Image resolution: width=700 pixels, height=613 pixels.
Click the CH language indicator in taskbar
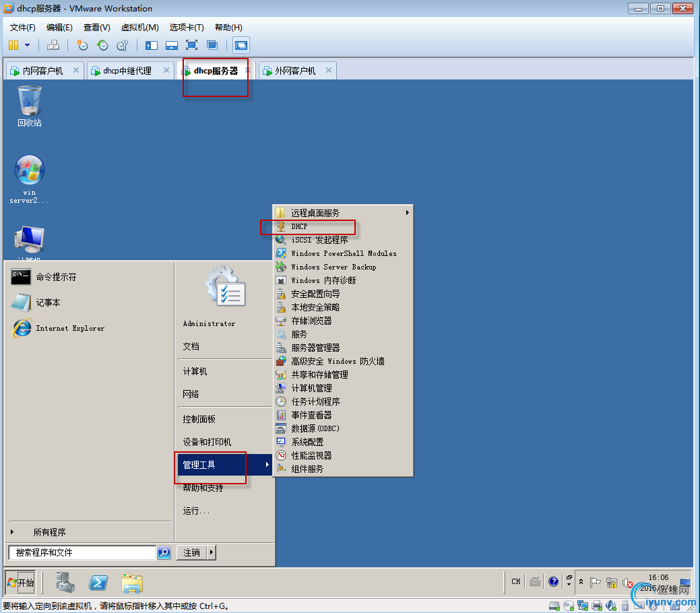pos(515,581)
